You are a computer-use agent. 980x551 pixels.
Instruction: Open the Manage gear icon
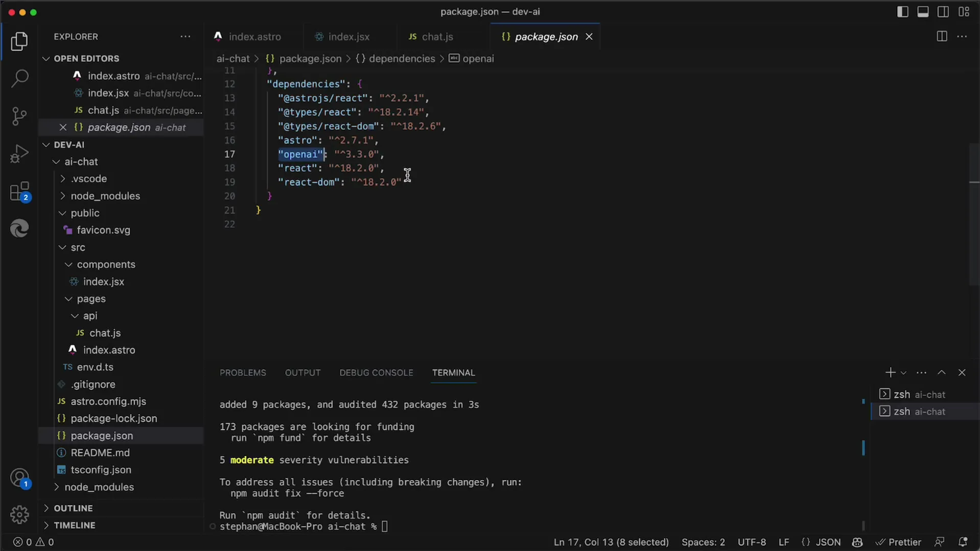pyautogui.click(x=19, y=514)
